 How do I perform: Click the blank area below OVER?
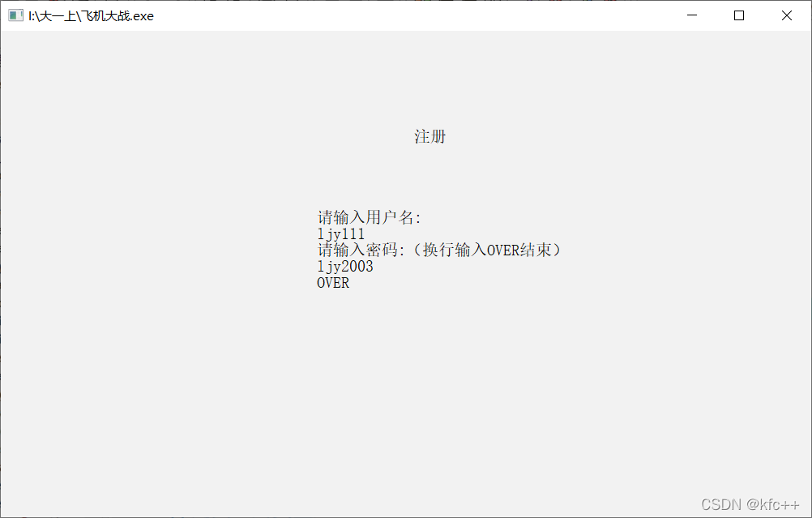pyautogui.click(x=406, y=394)
